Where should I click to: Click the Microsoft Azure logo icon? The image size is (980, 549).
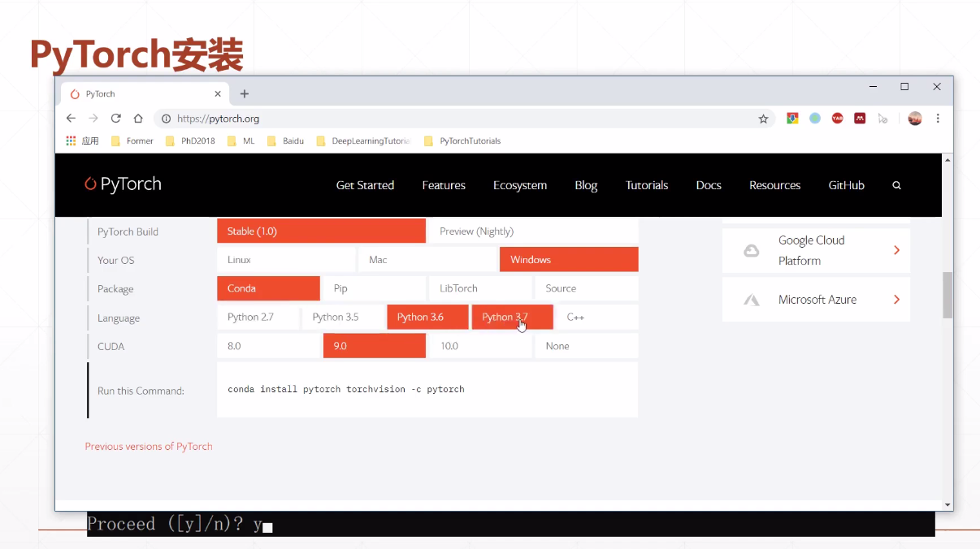point(752,300)
